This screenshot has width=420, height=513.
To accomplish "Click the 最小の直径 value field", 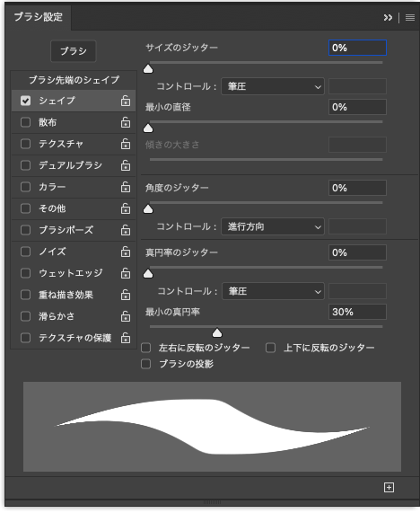I will coord(357,107).
